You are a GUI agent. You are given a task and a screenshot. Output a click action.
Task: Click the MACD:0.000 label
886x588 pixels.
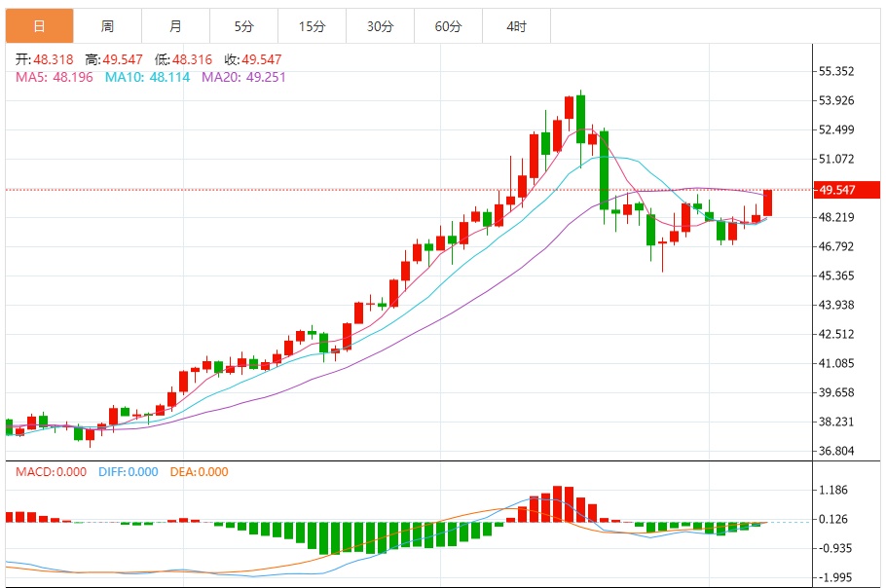pos(51,472)
